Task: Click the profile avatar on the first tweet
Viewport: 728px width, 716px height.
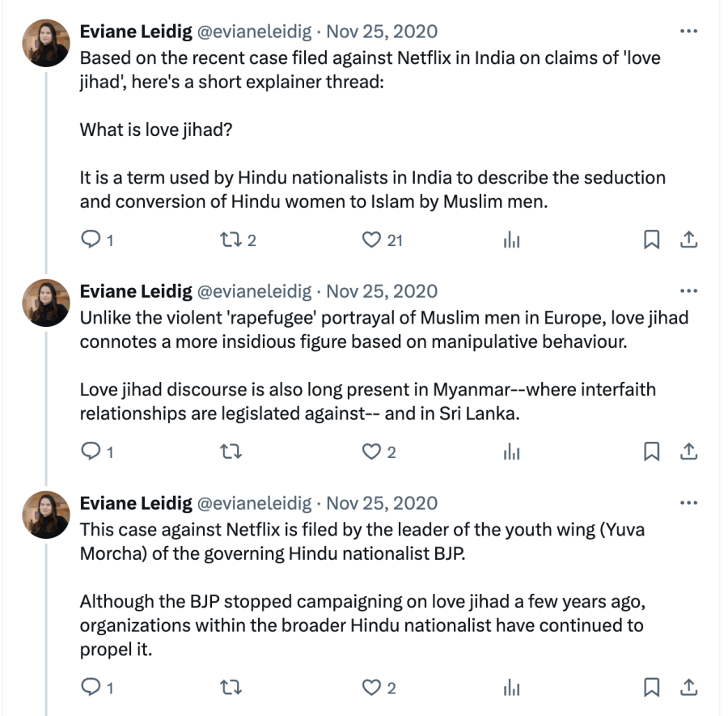Action: 45,41
